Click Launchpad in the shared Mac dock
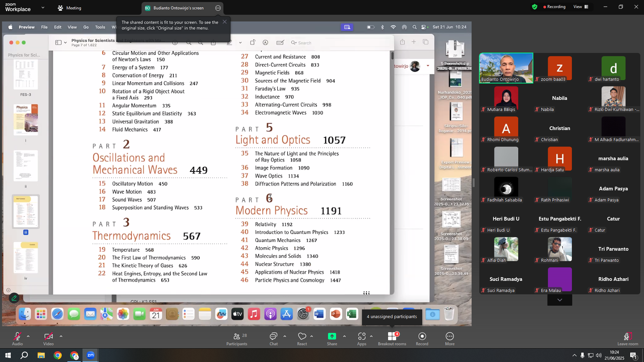Image resolution: width=644 pixels, height=362 pixels. click(x=41, y=314)
